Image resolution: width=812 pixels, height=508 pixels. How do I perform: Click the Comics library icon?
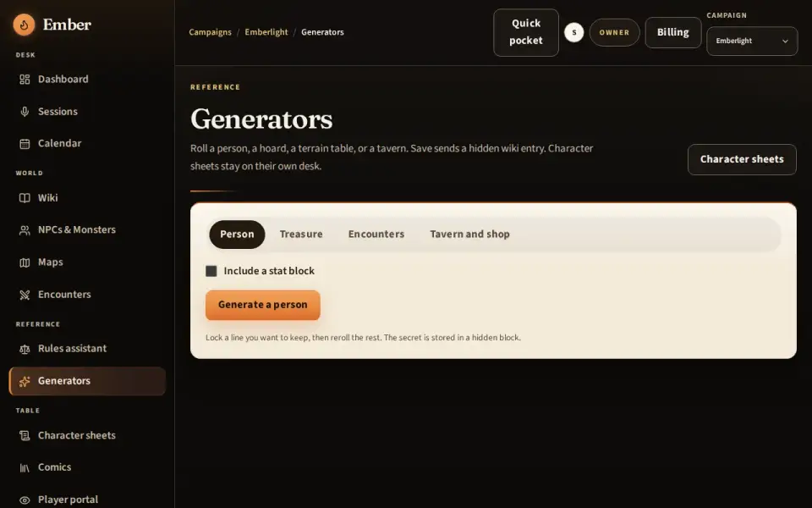25,467
